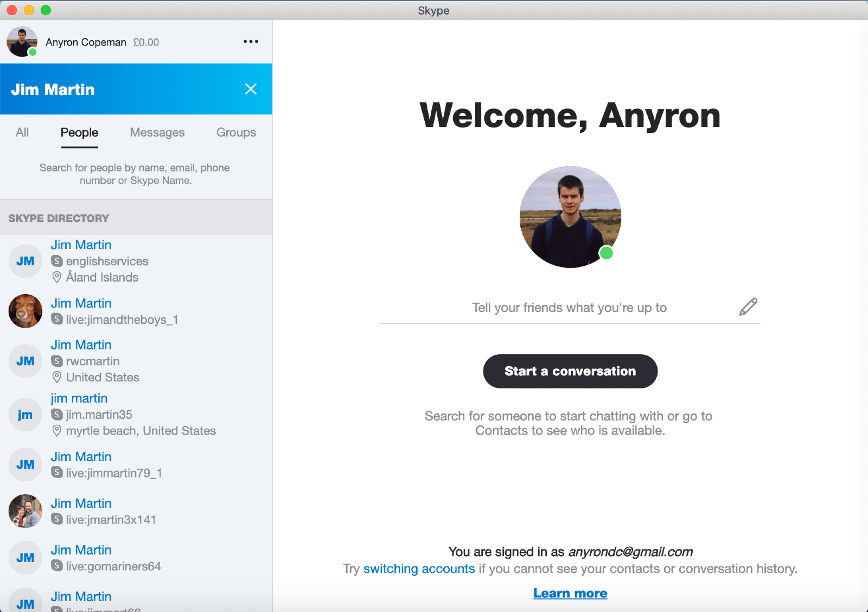The width and height of the screenshot is (868, 612).
Task: Click the location pin beside United States
Action: (x=57, y=377)
